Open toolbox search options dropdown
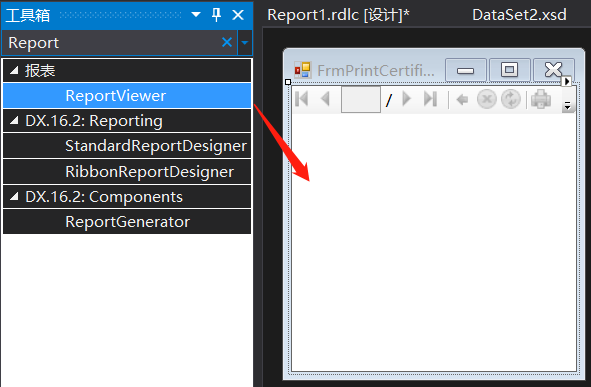591x387 pixels. [245, 43]
